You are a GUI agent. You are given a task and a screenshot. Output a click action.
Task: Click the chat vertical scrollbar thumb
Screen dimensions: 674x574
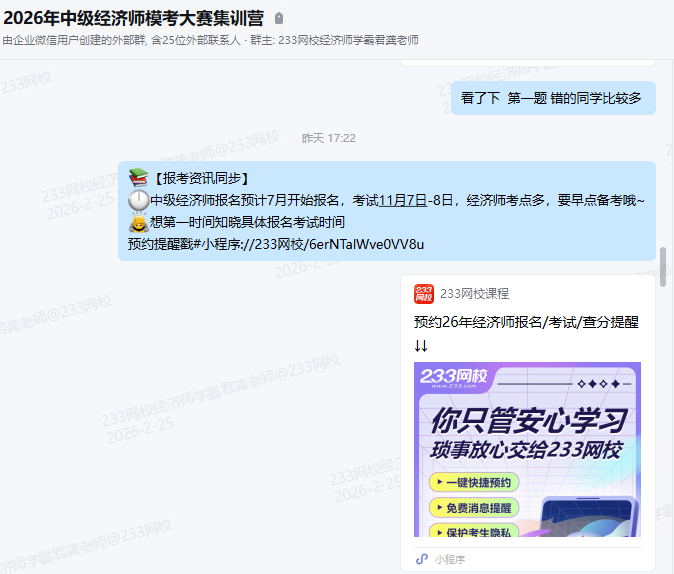click(663, 266)
